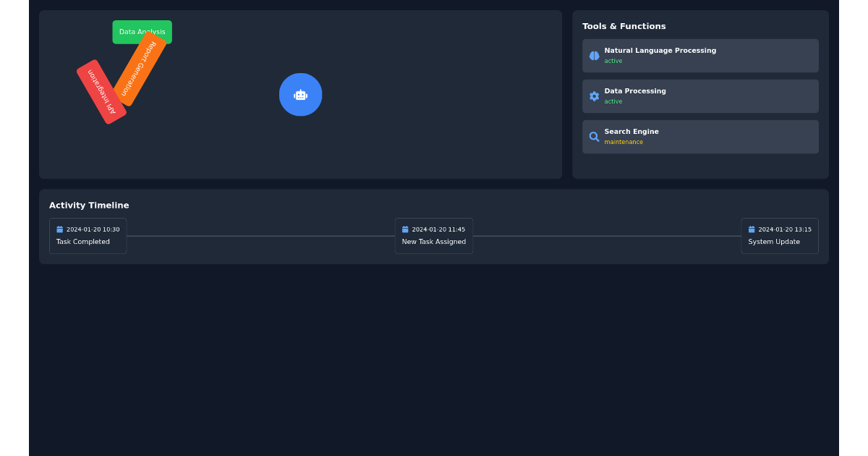Select the green Data Analysis tag
The width and height of the screenshot is (868, 456).
[142, 32]
